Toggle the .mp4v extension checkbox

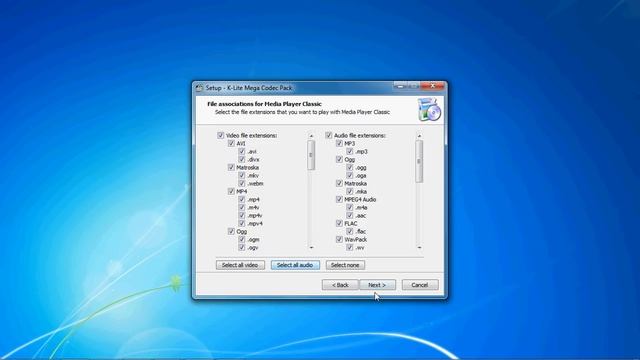pyautogui.click(x=242, y=216)
